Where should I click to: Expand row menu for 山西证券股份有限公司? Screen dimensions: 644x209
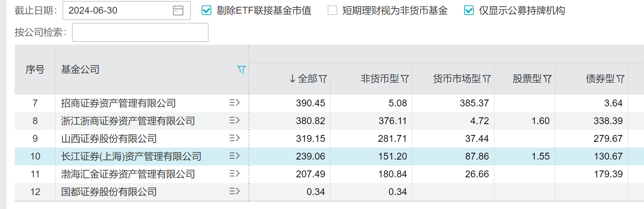[234, 138]
